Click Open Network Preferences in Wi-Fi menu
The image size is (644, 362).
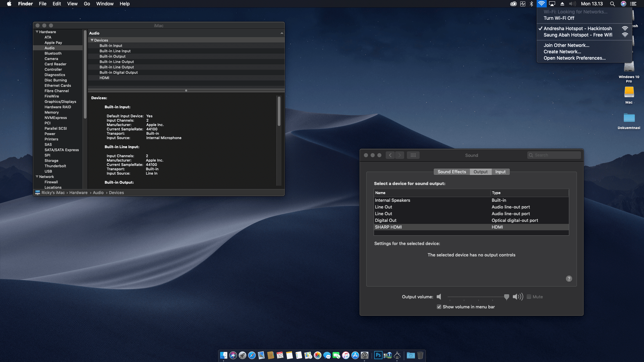pyautogui.click(x=575, y=58)
